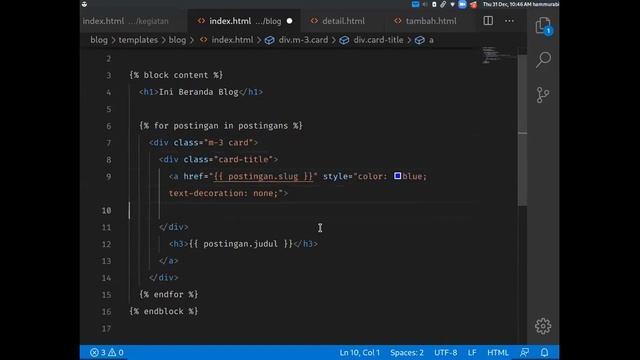
Task: Change language mode HTML
Action: click(x=498, y=352)
